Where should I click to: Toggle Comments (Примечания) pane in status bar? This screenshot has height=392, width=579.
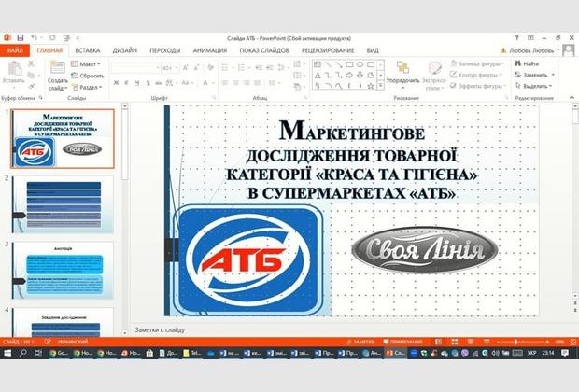pyautogui.click(x=402, y=342)
